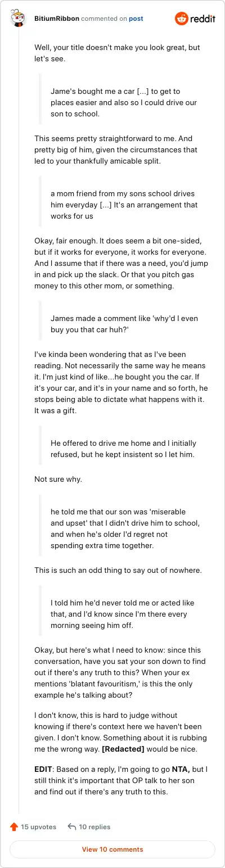The image size is (225, 868).
Task: Click the '10 replies' label
Action: pyautogui.click(x=94, y=827)
